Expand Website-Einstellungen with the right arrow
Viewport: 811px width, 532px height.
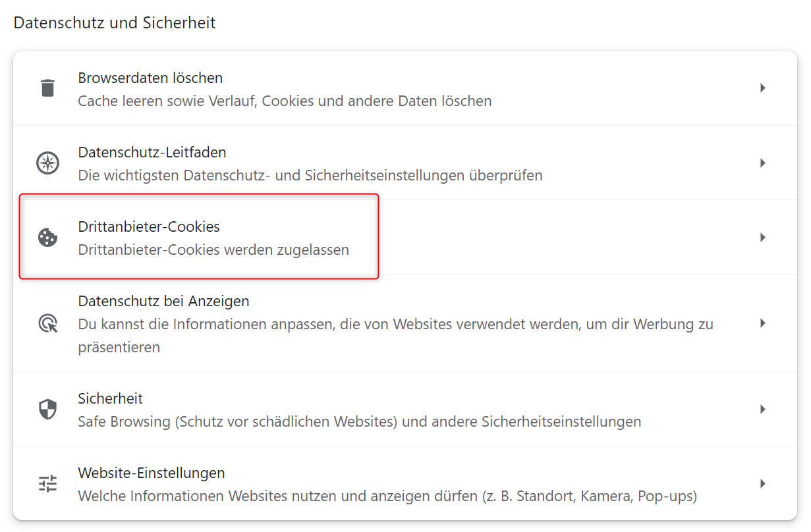coord(762,484)
